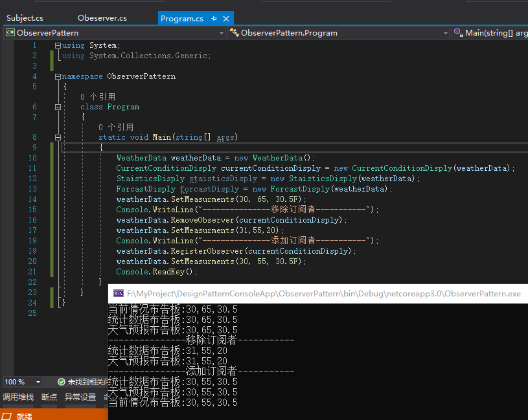Click the '0 个引用' lens above class Program
The height and width of the screenshot is (420, 528).
(x=98, y=97)
